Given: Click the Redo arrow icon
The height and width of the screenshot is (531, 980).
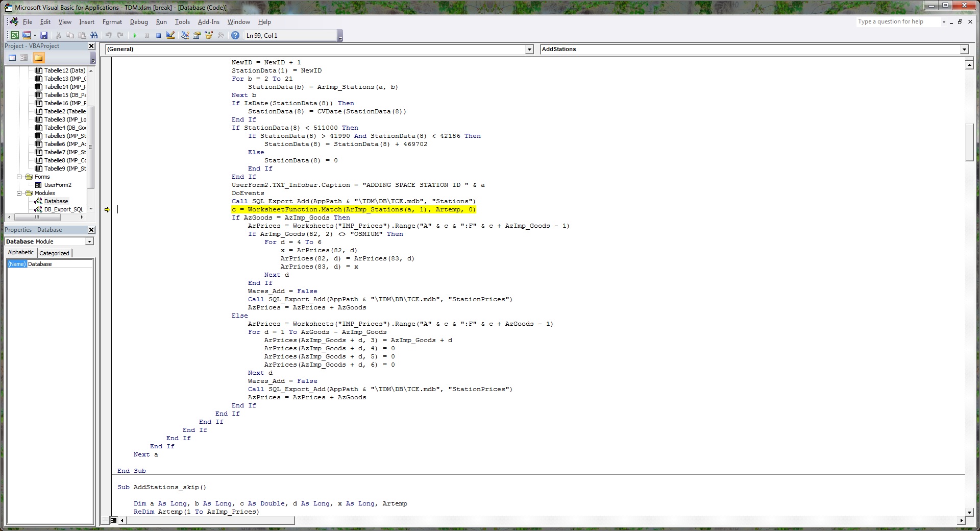Looking at the screenshot, I should [120, 35].
